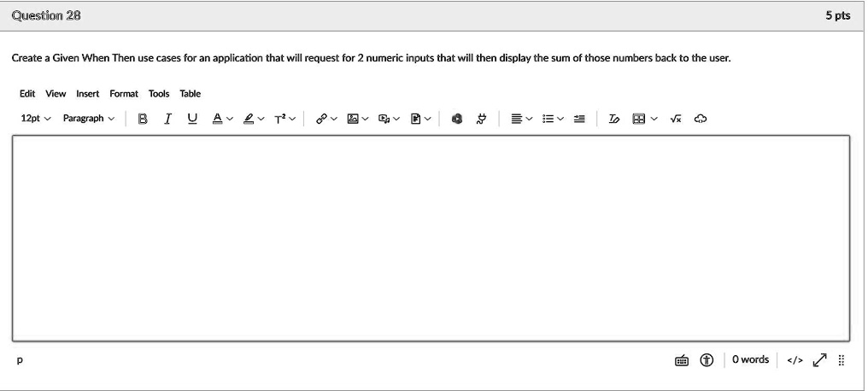Screen dimensions: 868x391
Task: Click the insert document icon
Action: (x=416, y=119)
